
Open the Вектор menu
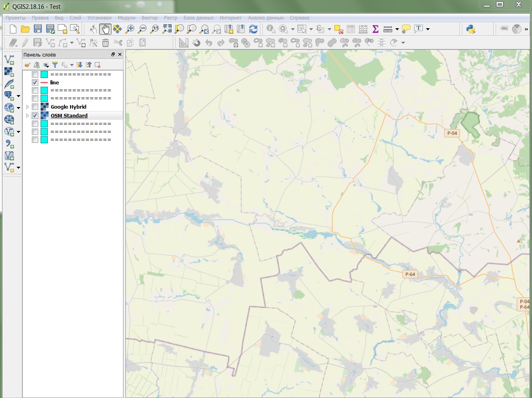click(150, 18)
